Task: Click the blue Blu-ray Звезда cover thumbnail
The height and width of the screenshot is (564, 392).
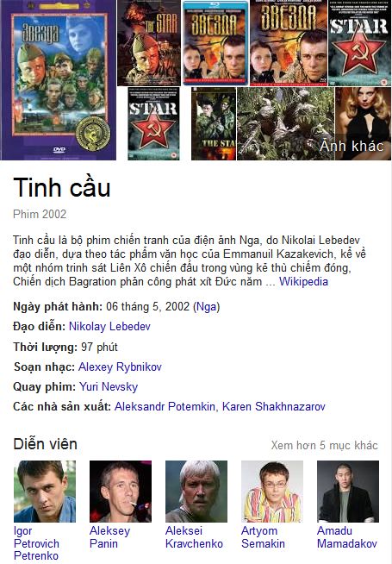Action: click(215, 43)
